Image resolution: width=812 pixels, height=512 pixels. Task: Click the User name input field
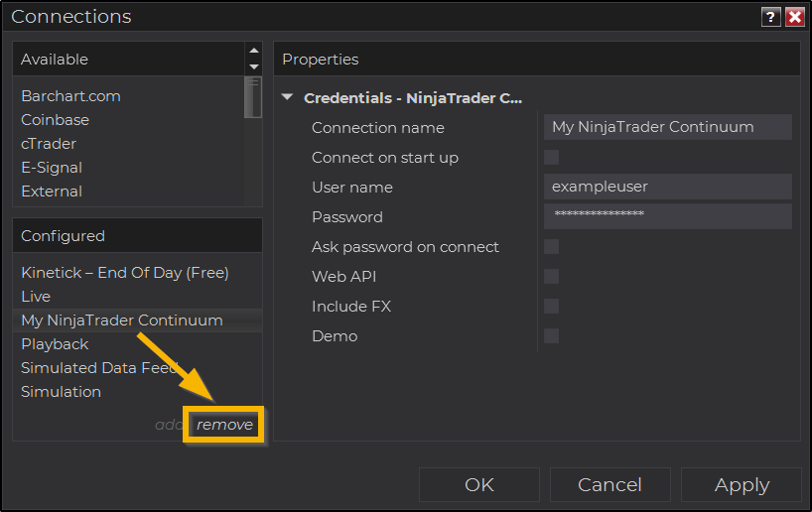point(667,187)
